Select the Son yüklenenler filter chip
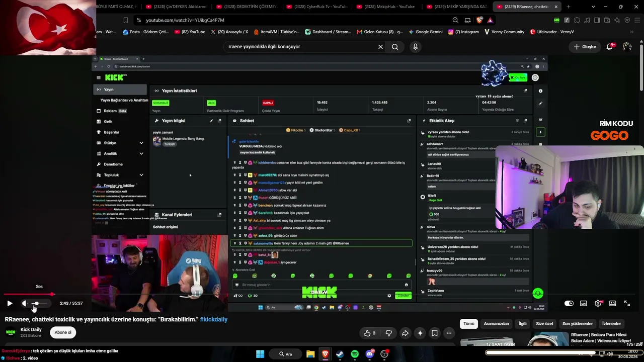644x362 pixels. 578,324
